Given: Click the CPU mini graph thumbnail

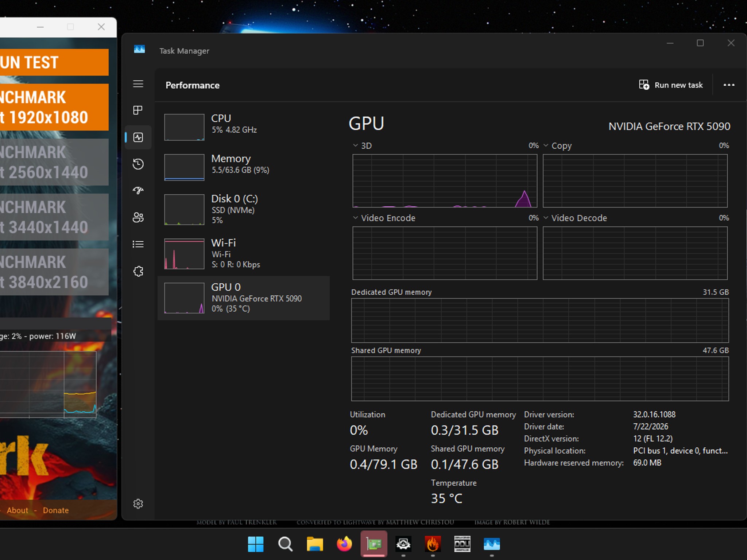Looking at the screenshot, I should point(184,127).
